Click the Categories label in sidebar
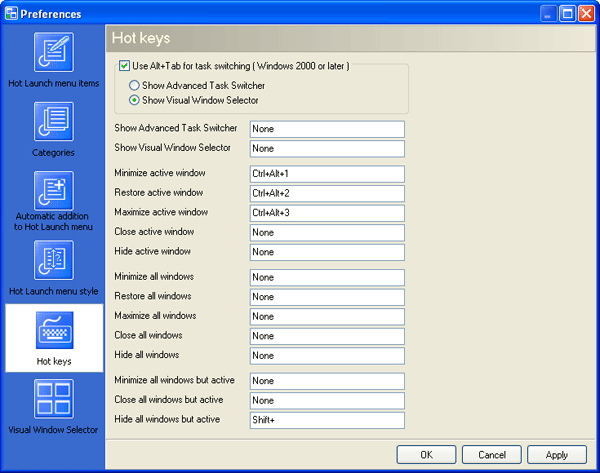The image size is (600, 473). (x=53, y=153)
